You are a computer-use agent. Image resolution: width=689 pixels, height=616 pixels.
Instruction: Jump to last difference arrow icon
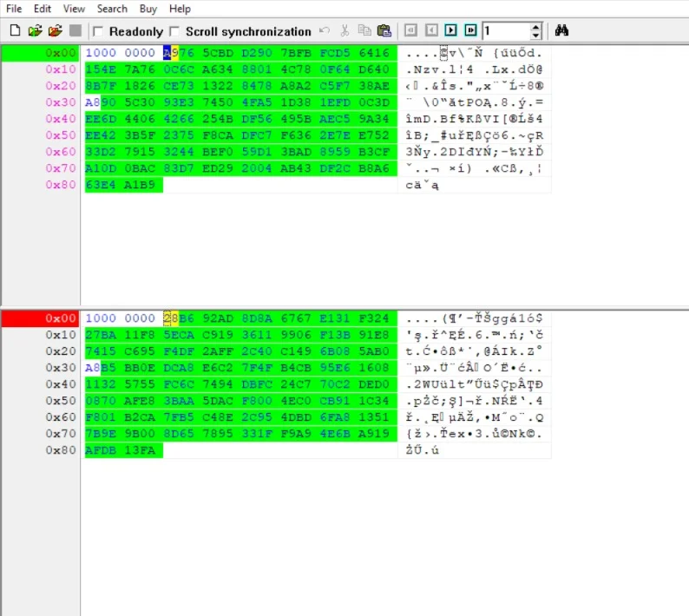click(x=470, y=31)
